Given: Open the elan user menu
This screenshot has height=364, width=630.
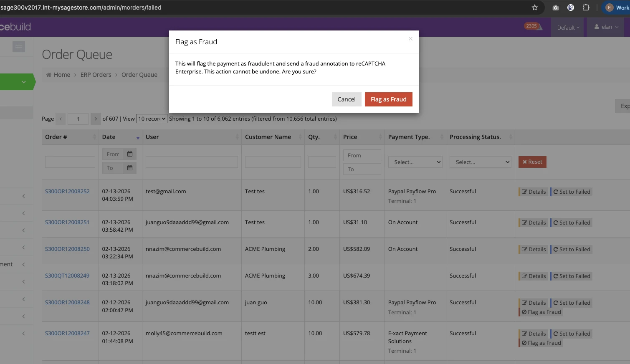Looking at the screenshot, I should click(607, 27).
